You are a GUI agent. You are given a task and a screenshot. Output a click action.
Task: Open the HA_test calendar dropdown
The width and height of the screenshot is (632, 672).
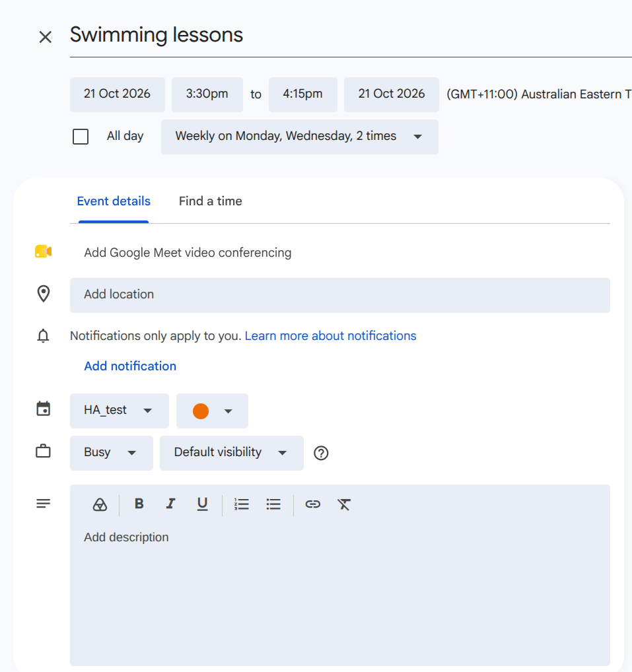click(119, 411)
